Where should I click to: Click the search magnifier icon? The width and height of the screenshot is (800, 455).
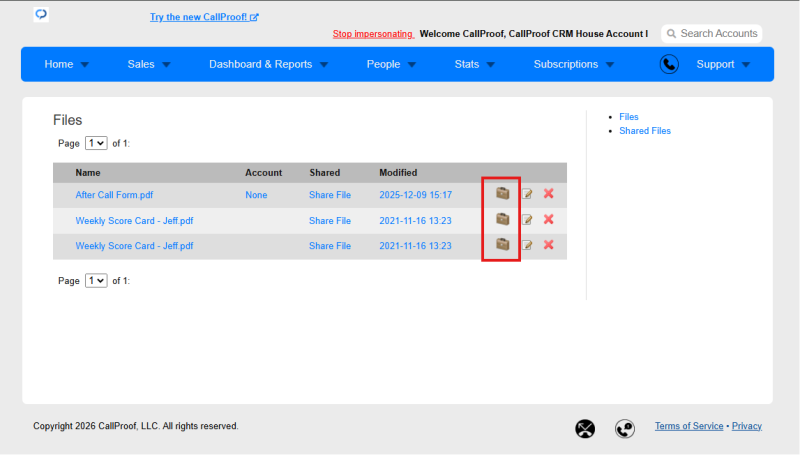[x=671, y=34]
